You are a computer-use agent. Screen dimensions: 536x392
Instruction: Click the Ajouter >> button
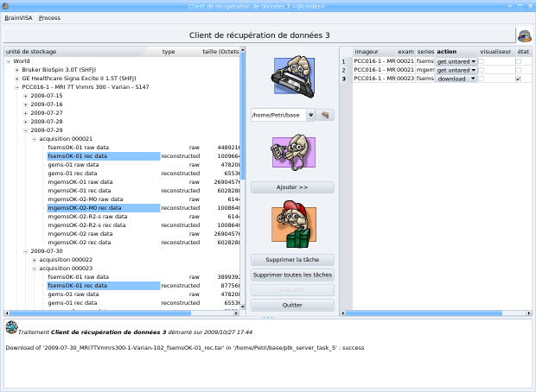click(291, 187)
